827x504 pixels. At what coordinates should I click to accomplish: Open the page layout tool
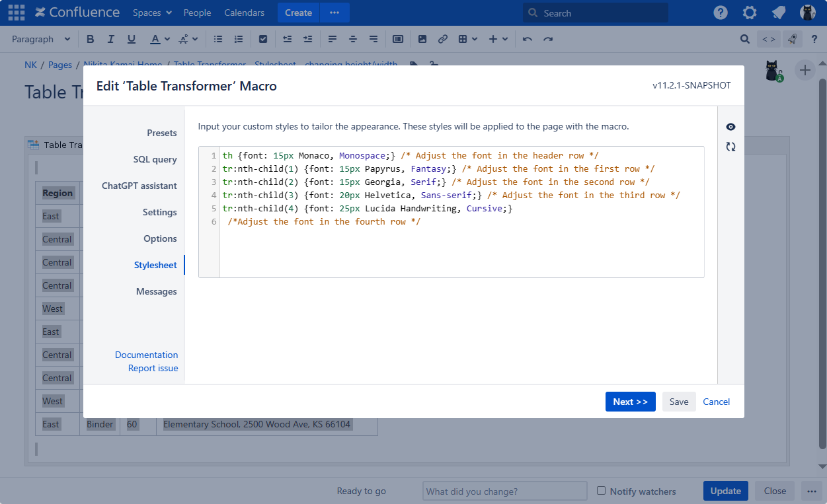[x=398, y=39]
